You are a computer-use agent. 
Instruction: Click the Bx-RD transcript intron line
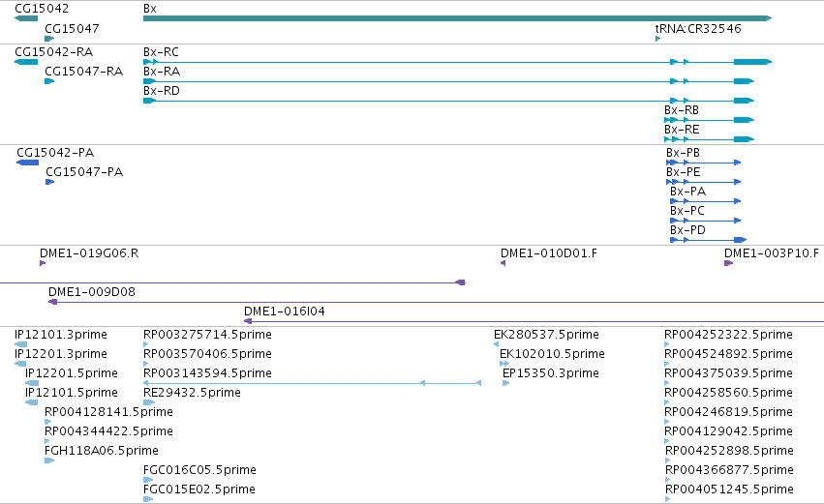pyautogui.click(x=412, y=101)
